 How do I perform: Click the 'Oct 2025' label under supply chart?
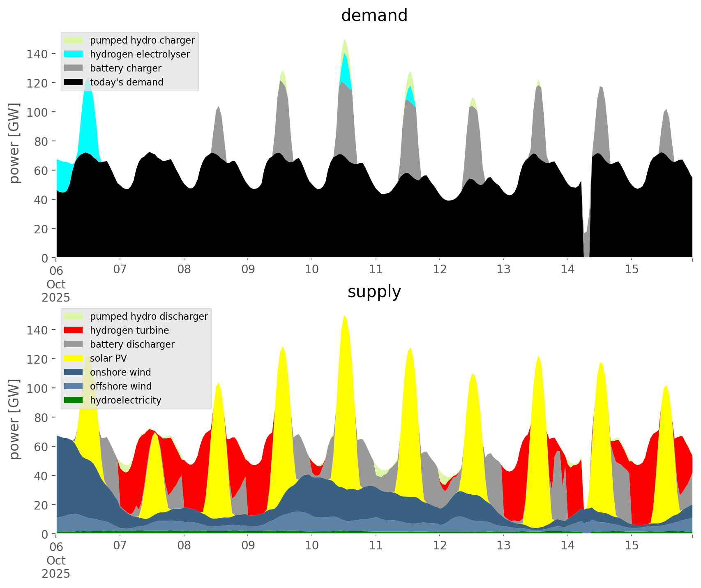click(56, 567)
